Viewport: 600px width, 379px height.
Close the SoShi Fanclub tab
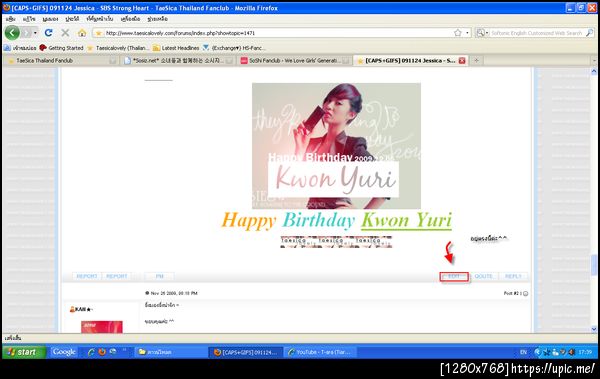tap(346, 60)
